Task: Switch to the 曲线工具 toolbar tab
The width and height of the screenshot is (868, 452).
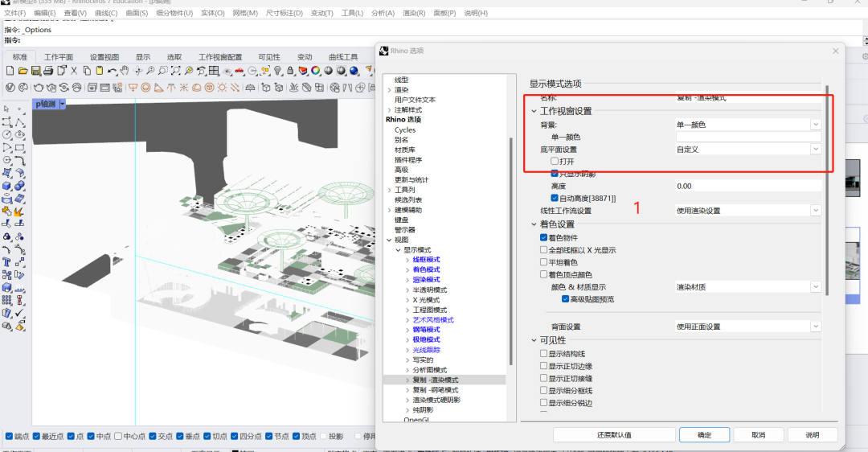Action: 343,57
